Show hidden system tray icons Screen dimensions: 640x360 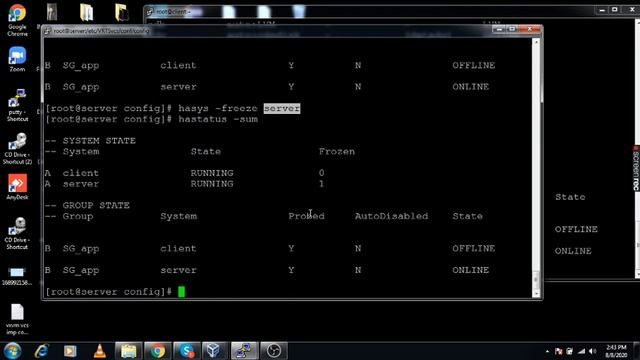(x=547, y=351)
